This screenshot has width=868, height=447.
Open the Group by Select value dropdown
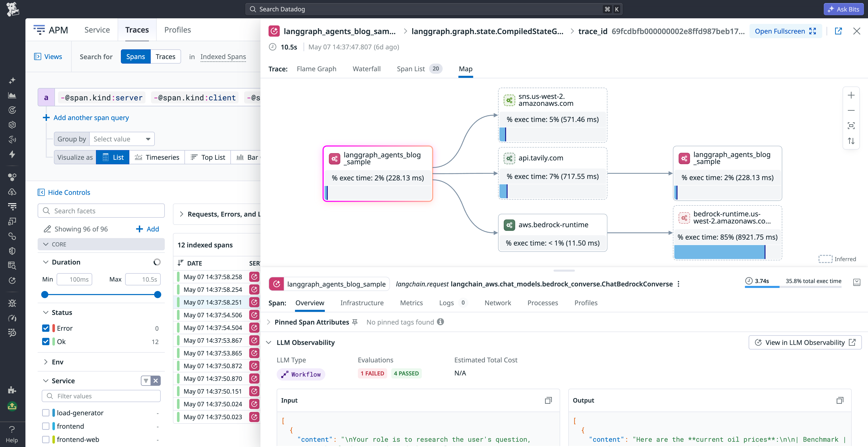[122, 139]
